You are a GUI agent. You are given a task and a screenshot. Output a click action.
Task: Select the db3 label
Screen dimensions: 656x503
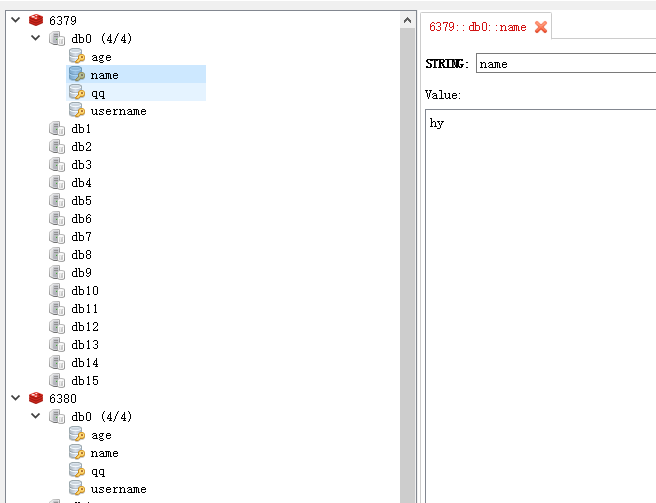81,164
